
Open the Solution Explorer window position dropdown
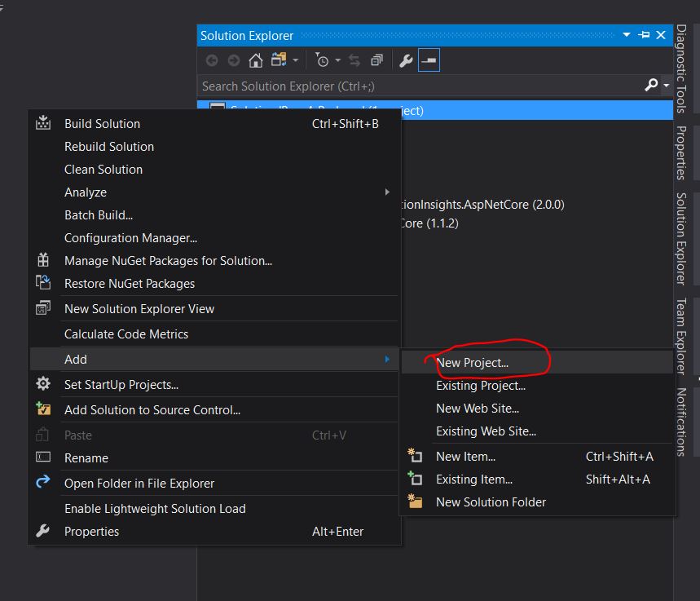[x=627, y=35]
